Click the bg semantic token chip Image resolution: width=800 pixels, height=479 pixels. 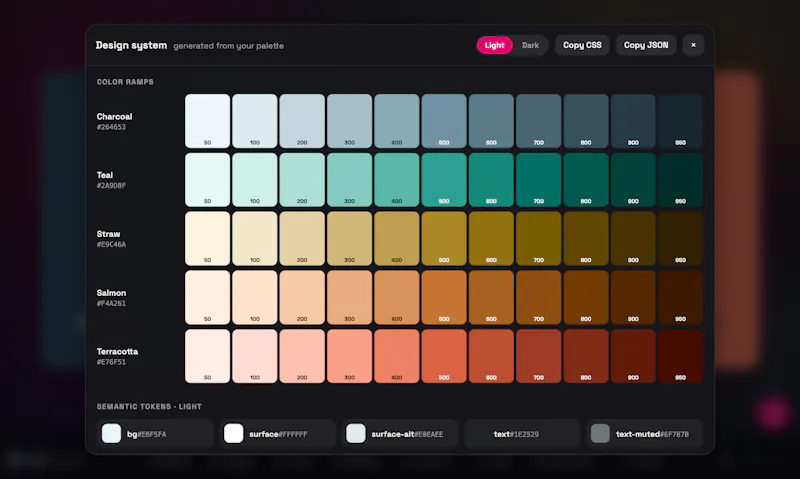click(x=155, y=434)
